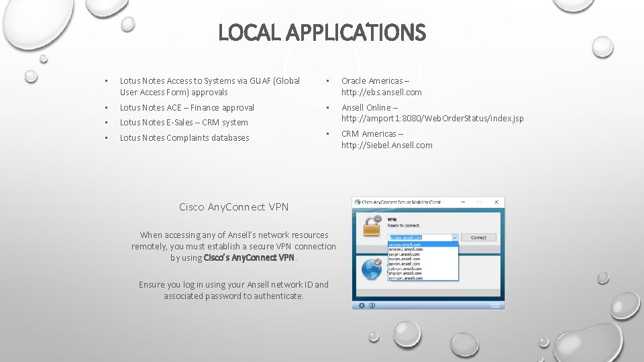Click "CRM Americas –" bullet text

point(372,134)
